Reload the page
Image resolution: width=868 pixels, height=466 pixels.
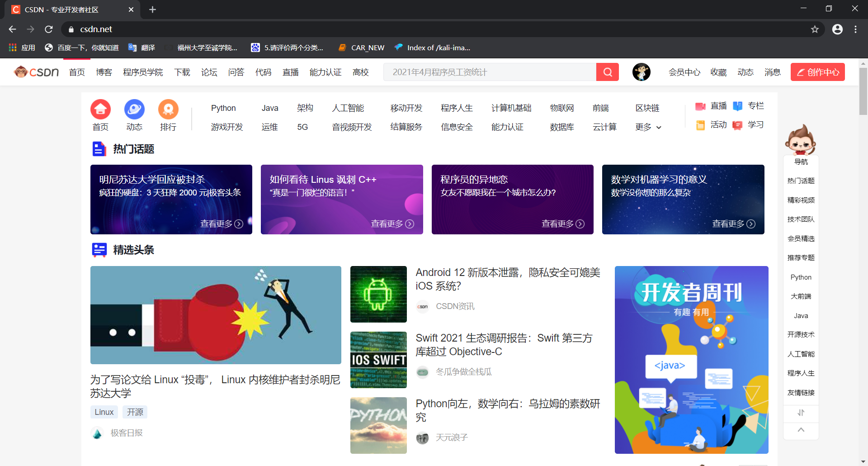coord(49,29)
